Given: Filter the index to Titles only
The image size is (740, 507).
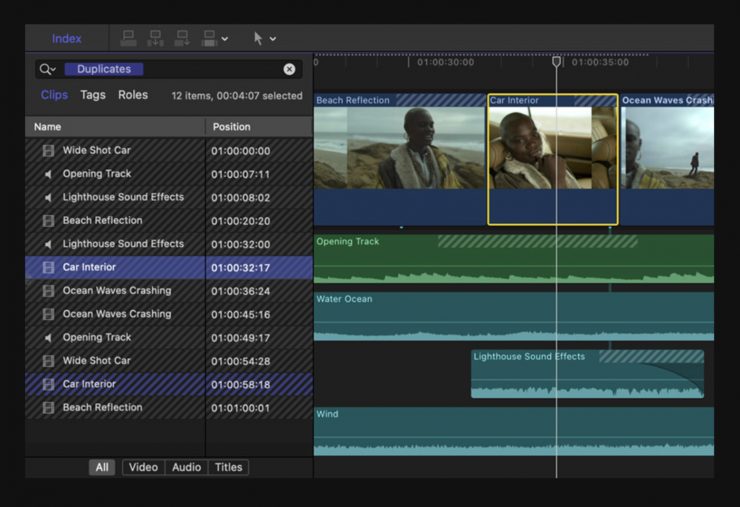Looking at the screenshot, I should pos(228,467).
